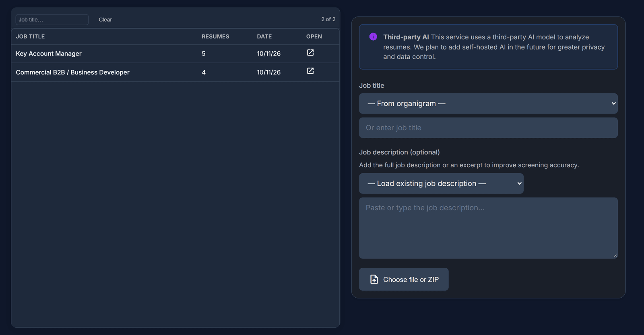The height and width of the screenshot is (335, 644).
Task: Click the Choose file or ZIP button
Action: pos(404,279)
